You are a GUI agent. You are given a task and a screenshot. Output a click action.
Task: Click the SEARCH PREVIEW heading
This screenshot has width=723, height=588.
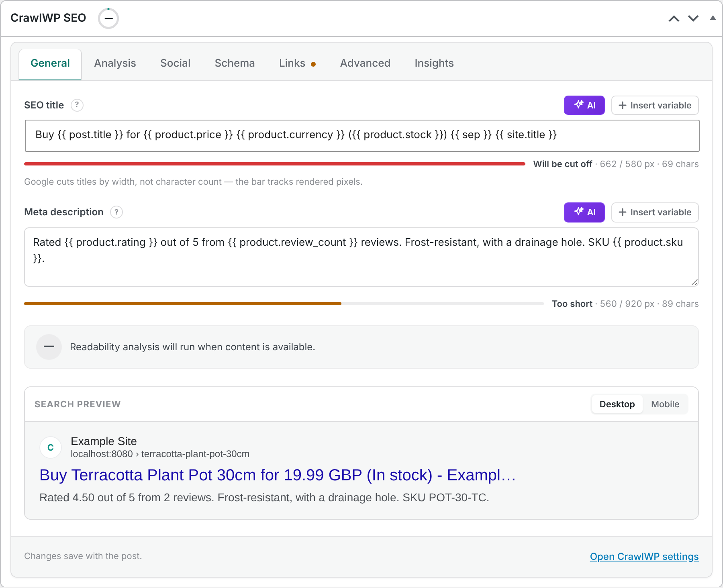click(78, 404)
